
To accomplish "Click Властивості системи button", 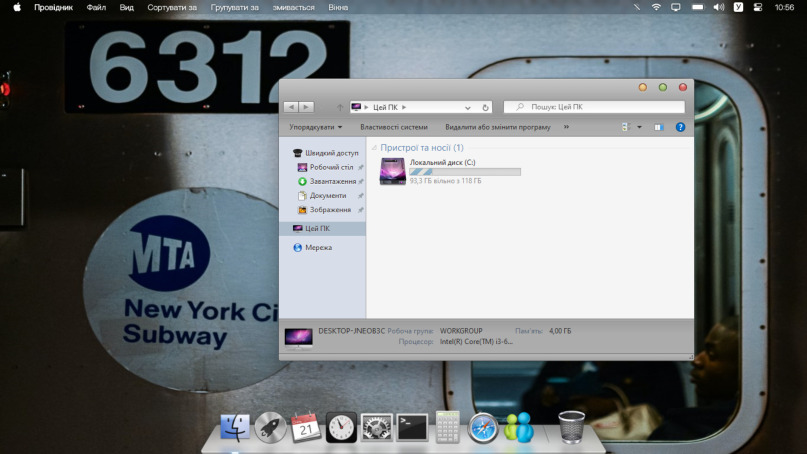I will pyautogui.click(x=394, y=127).
